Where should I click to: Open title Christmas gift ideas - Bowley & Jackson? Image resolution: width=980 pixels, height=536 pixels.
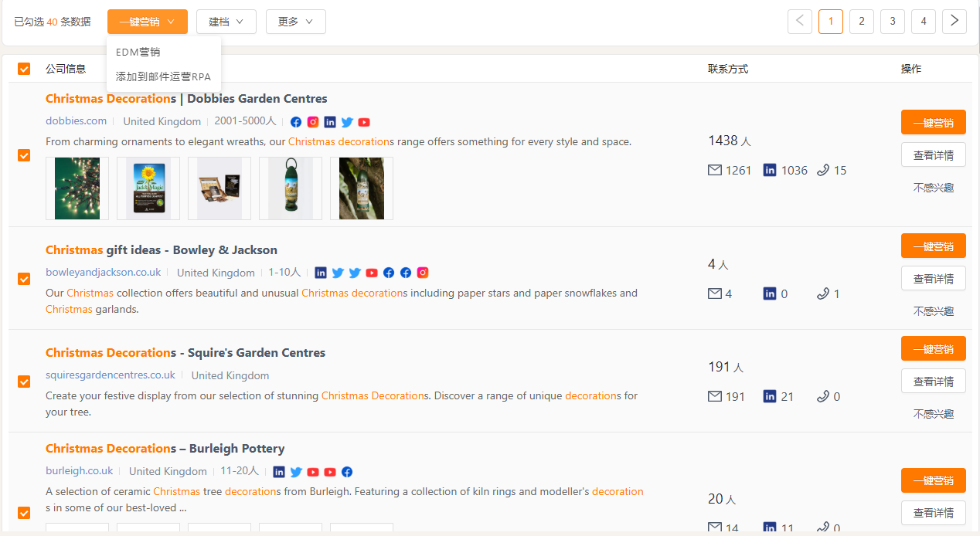162,250
